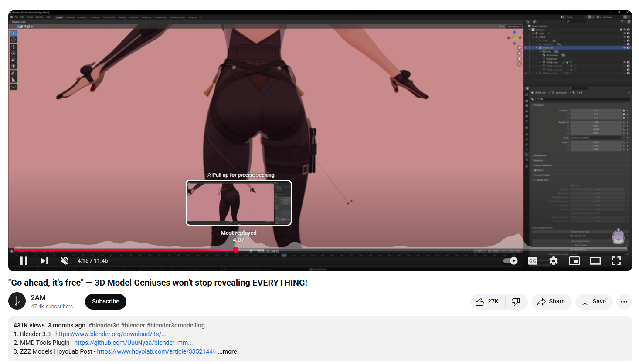The width and height of the screenshot is (639, 364).
Task: Share this video
Action: click(x=551, y=302)
